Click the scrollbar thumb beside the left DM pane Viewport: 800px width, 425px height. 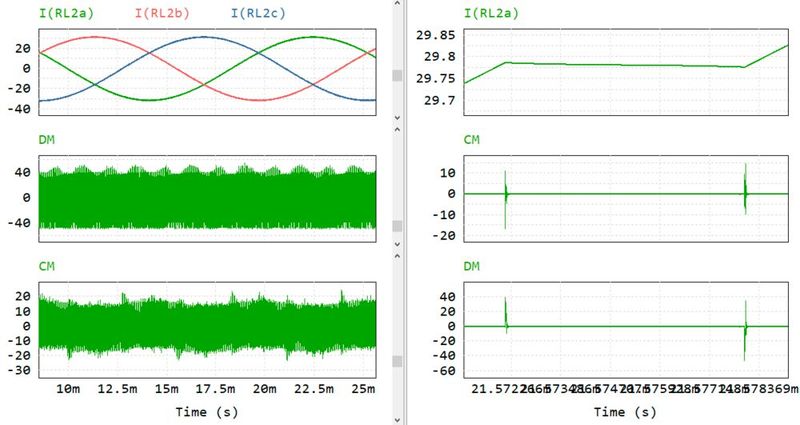click(397, 226)
